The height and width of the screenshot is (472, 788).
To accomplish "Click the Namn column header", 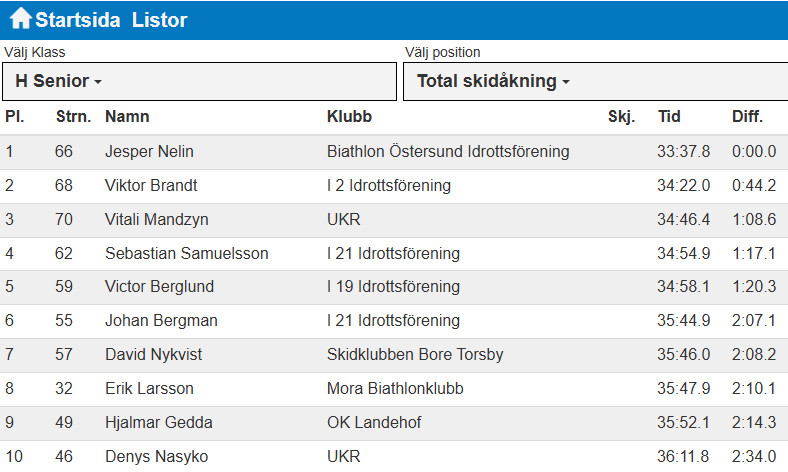I will tap(127, 117).
